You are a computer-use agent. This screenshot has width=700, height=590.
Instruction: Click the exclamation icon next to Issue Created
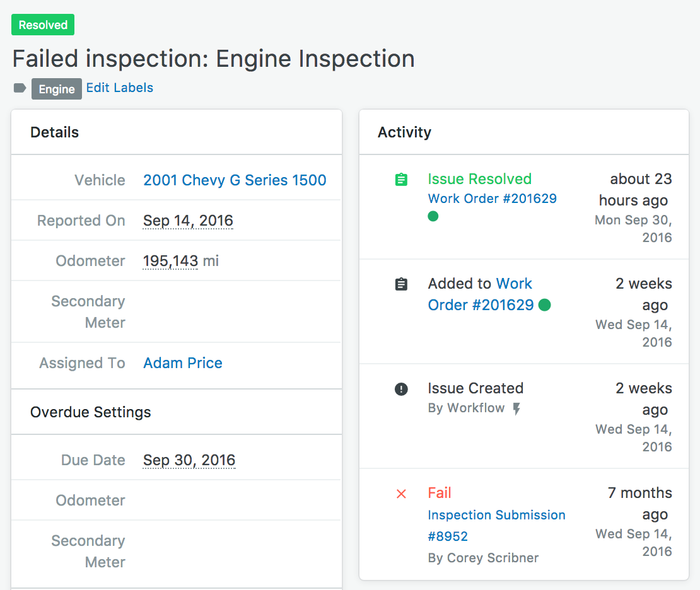401,389
